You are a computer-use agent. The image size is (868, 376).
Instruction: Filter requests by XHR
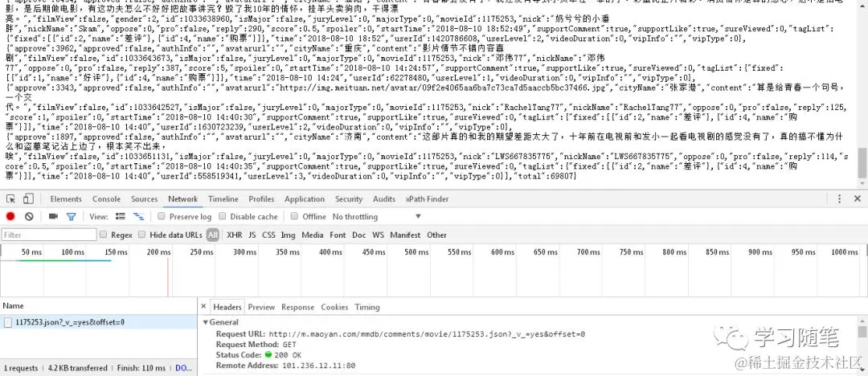coord(234,235)
